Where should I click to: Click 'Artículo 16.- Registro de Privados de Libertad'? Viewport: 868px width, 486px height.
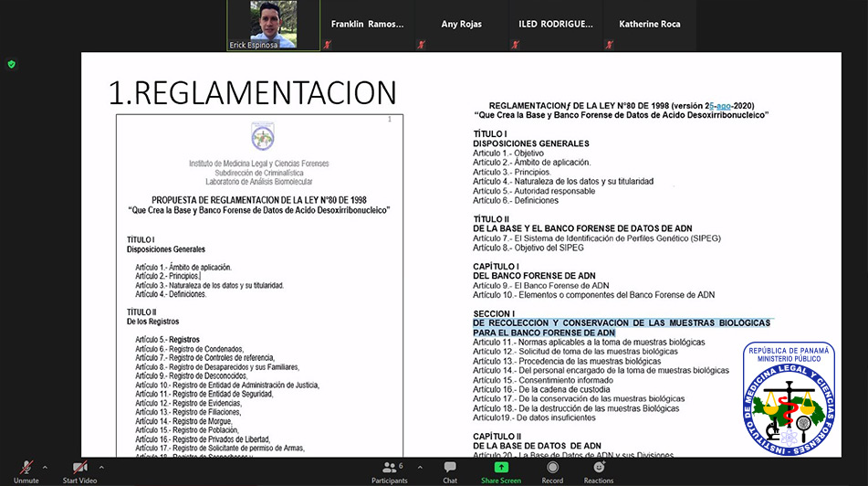pos(203,439)
